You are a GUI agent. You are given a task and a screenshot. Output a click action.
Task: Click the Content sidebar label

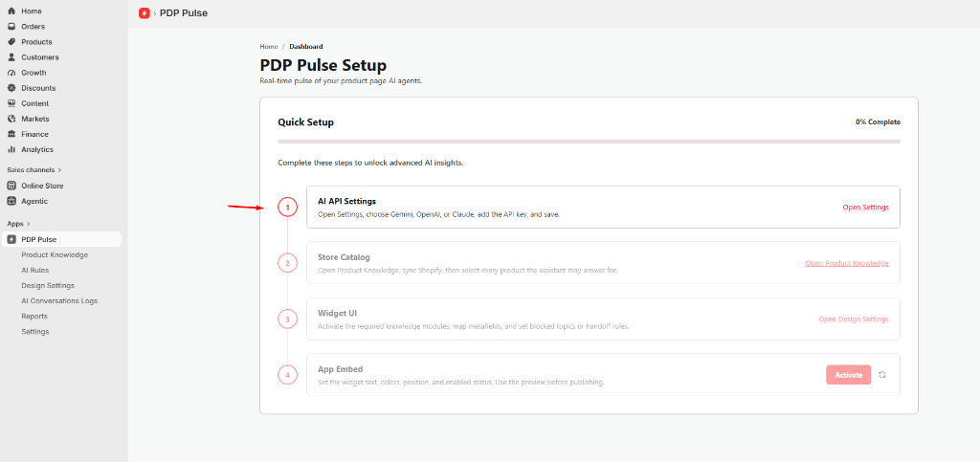point(35,103)
